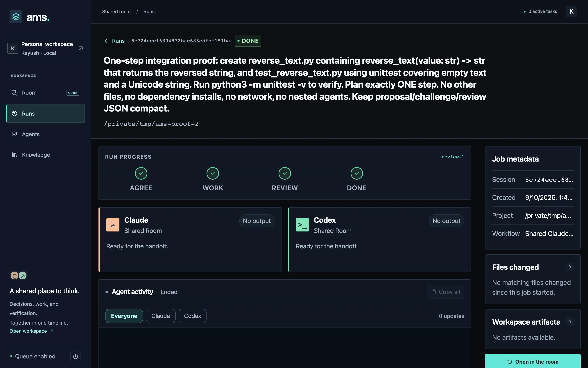The height and width of the screenshot is (368, 588).
Task: Click the run ID 5c724ecc16804872bac683cdfdf151ba
Action: pos(180,41)
